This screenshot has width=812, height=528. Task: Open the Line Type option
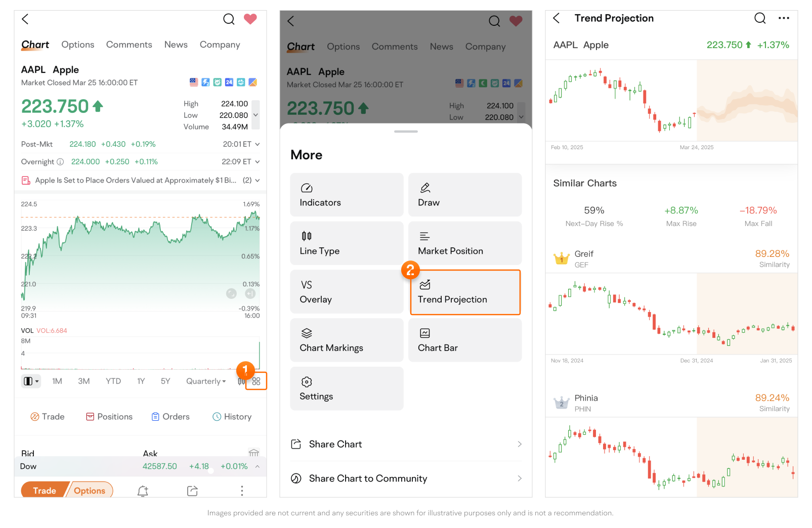[x=347, y=243]
